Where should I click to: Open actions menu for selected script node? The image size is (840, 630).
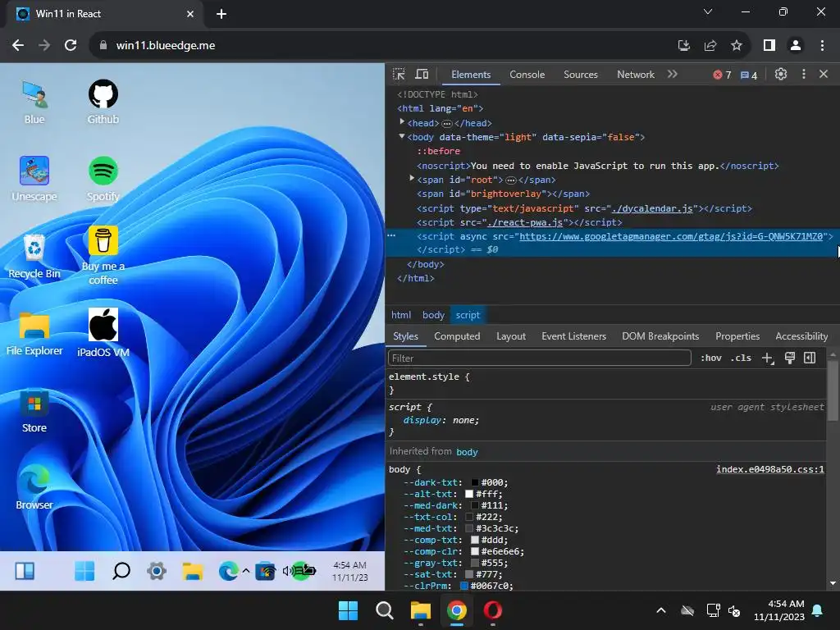(391, 235)
